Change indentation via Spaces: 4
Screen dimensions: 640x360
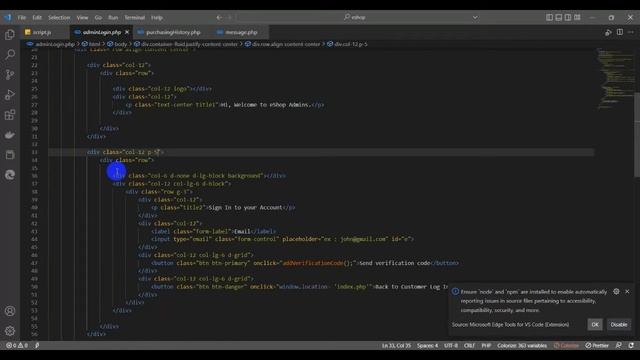click(x=427, y=345)
